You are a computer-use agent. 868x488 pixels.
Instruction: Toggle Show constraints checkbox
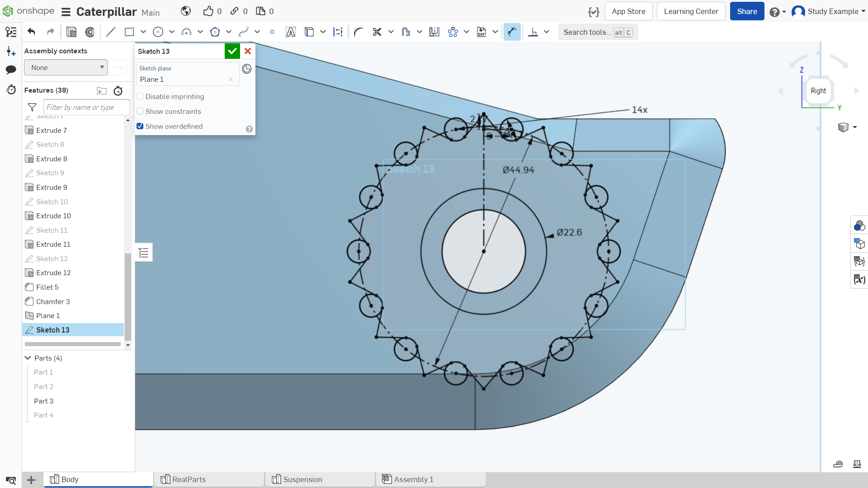[x=140, y=111]
